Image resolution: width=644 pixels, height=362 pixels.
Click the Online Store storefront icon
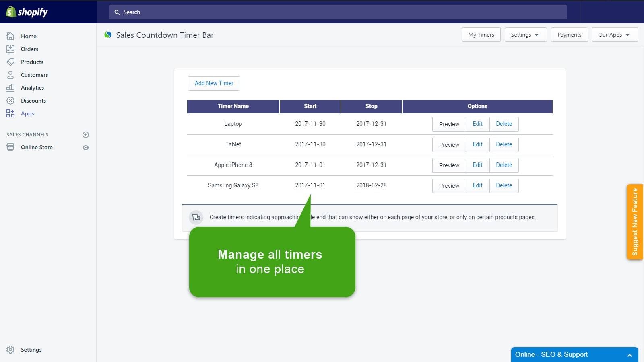10,147
